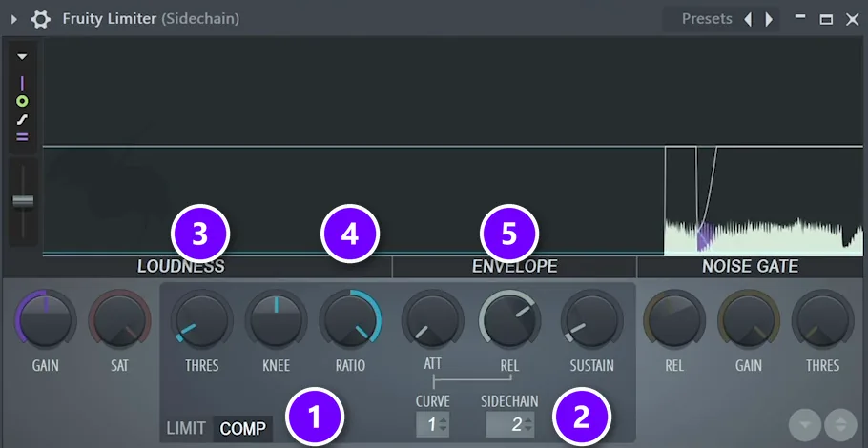Click the SIDECHAIN input number selector
Screen dimensions: 868x448
(x=510, y=424)
